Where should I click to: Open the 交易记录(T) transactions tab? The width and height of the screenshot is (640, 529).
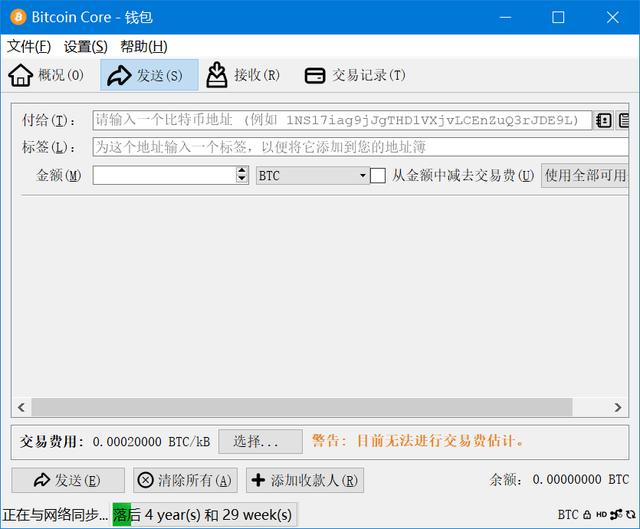pos(355,75)
